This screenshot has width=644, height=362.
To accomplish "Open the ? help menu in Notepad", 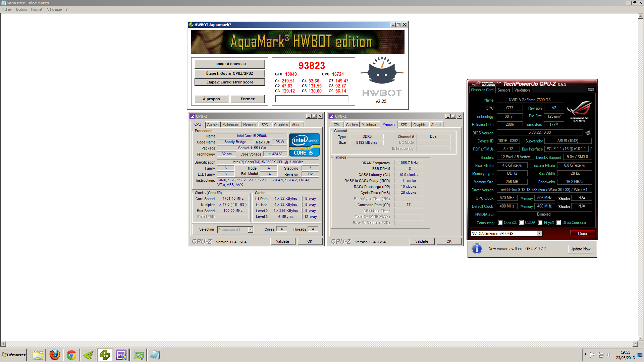I will 67,9.
